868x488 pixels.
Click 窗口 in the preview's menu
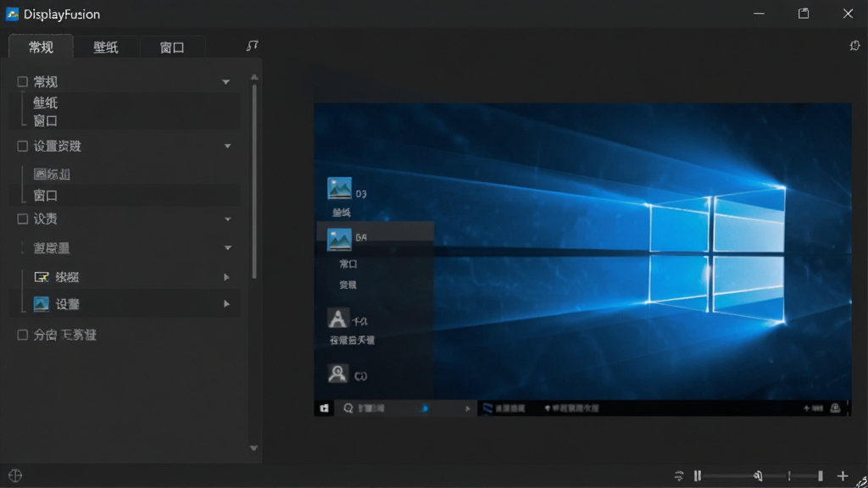[x=348, y=264]
